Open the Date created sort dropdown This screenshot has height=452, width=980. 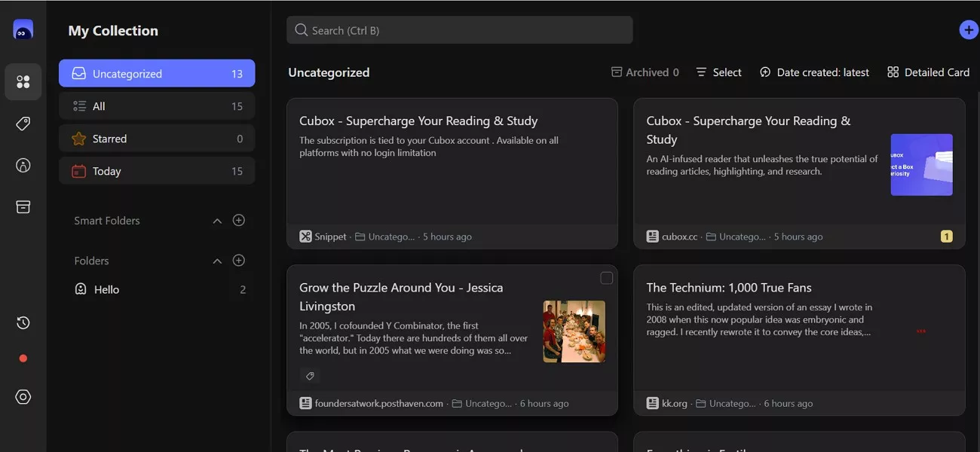(814, 72)
